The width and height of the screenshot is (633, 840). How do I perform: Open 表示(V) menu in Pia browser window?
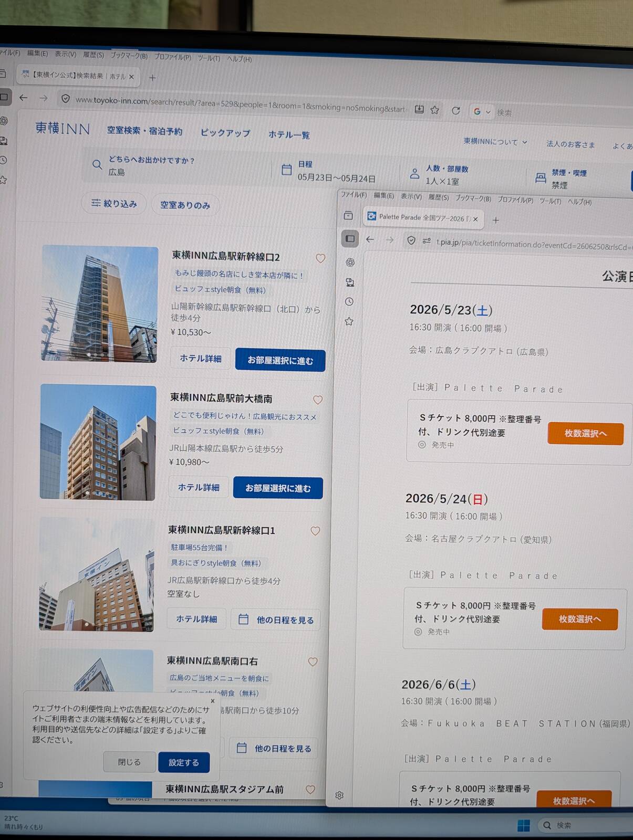click(411, 197)
